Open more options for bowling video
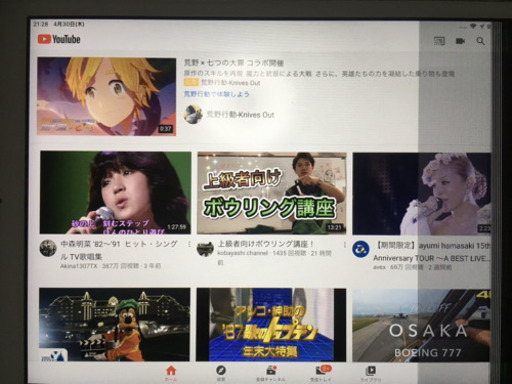 (344, 245)
